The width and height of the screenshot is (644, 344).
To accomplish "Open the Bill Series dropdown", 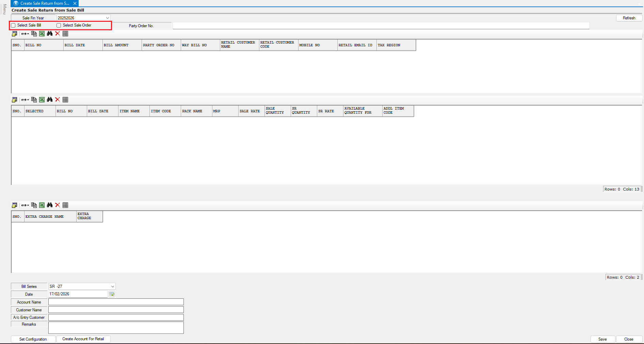I will [x=112, y=286].
